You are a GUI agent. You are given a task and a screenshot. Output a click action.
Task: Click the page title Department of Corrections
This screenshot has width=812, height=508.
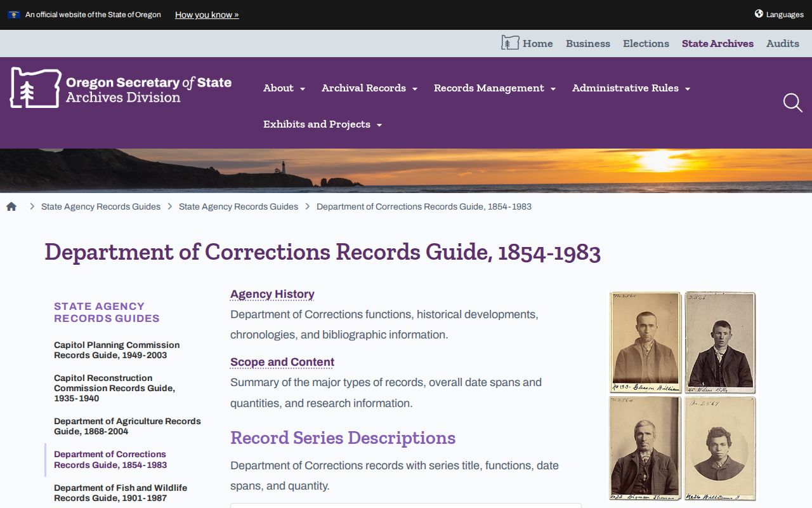click(x=322, y=252)
